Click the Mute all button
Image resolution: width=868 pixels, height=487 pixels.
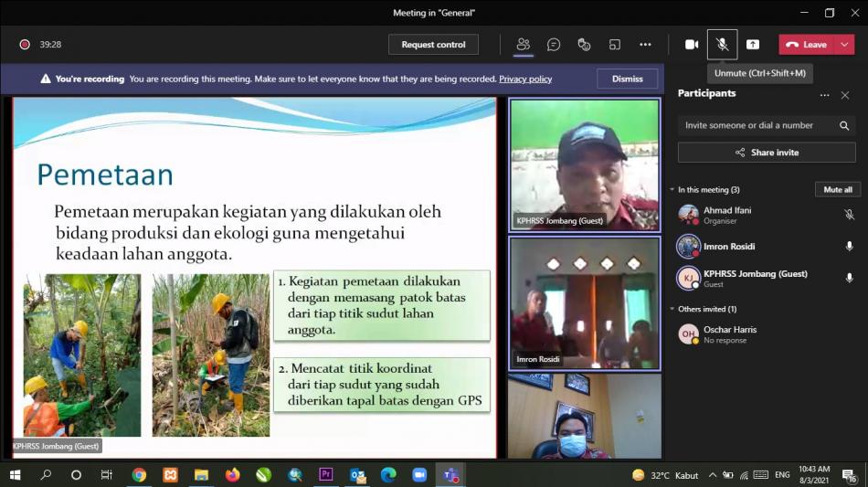pyautogui.click(x=838, y=189)
